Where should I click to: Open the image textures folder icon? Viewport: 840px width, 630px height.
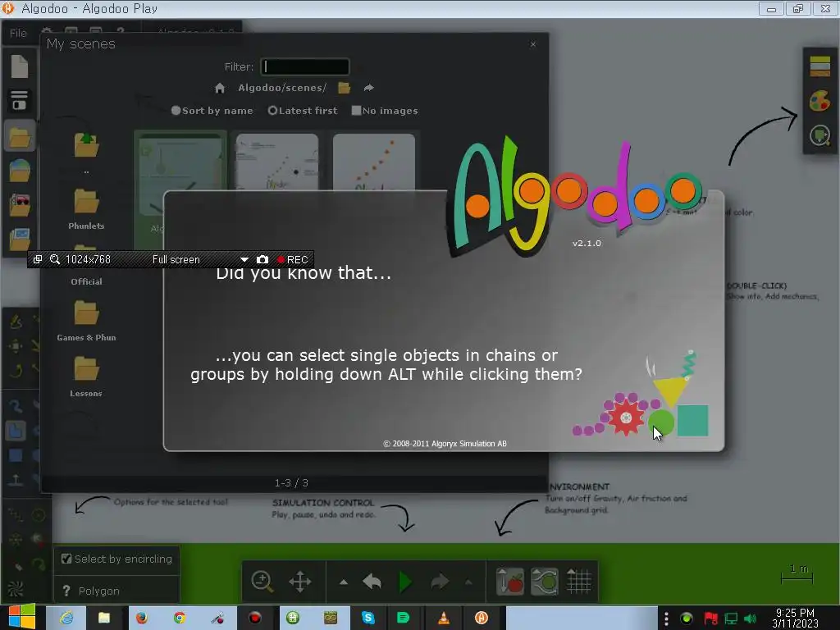coord(20,239)
